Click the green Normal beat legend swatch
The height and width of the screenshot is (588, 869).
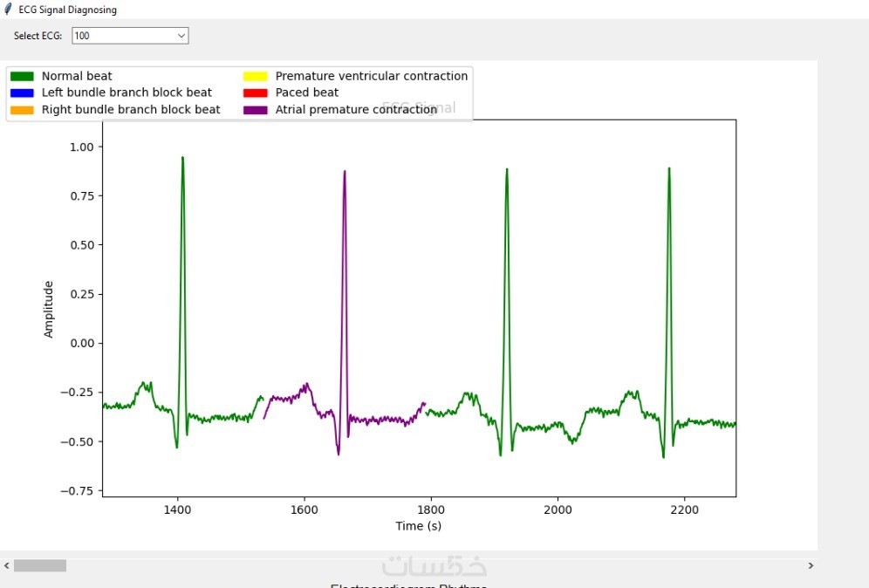[x=21, y=76]
